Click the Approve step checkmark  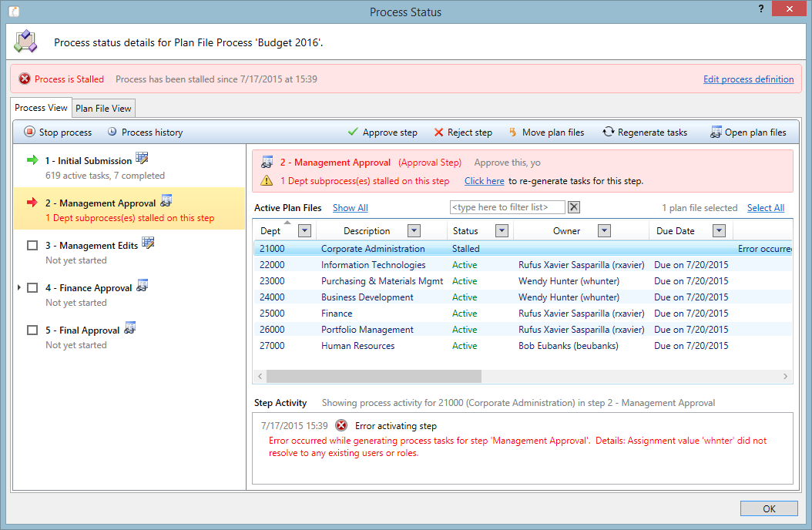pos(353,132)
